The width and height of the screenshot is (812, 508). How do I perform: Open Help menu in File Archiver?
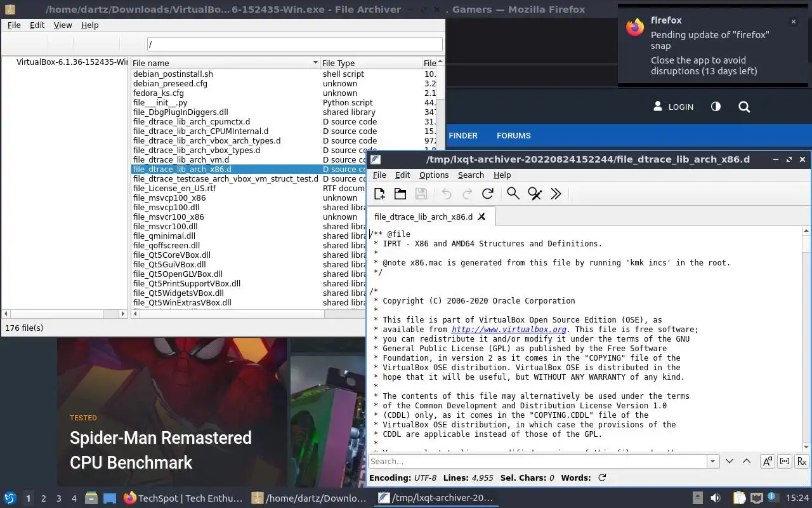(90, 25)
